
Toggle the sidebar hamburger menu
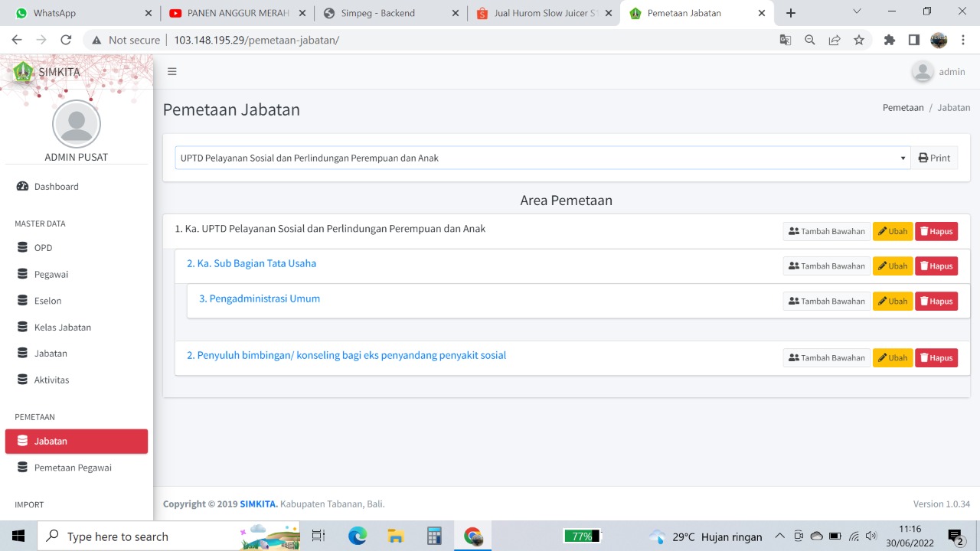coord(172,71)
